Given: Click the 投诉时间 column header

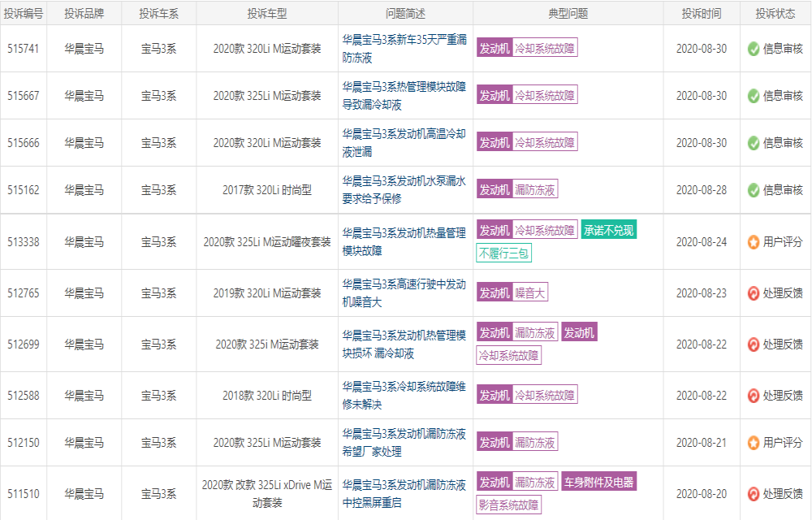Looking at the screenshot, I should (702, 14).
